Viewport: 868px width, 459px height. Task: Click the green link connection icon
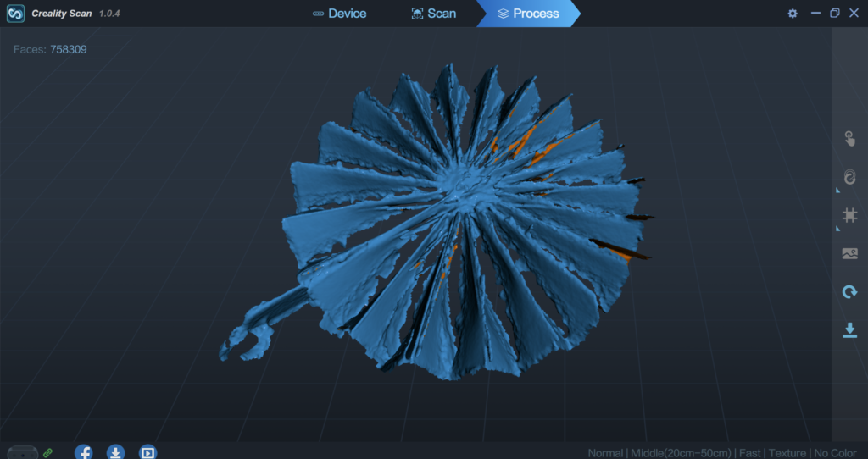[x=48, y=453]
